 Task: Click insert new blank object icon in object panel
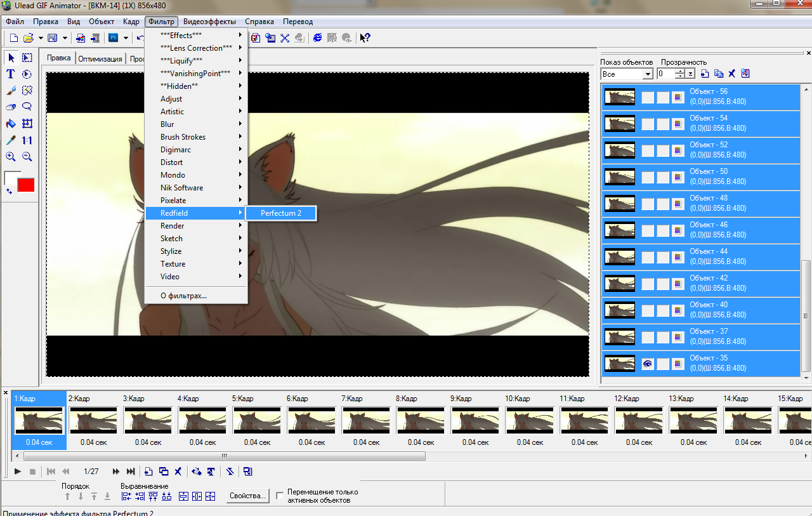click(x=705, y=74)
